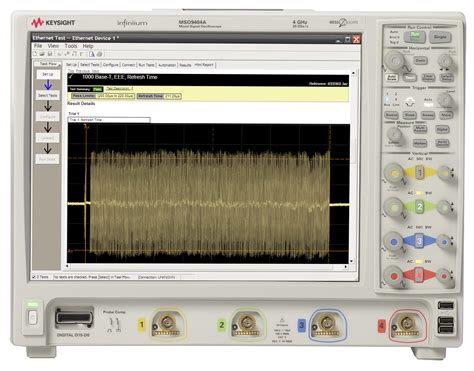Image resolution: width=474 pixels, height=371 pixels.
Task: Push the Clear Display button
Action: point(428,78)
